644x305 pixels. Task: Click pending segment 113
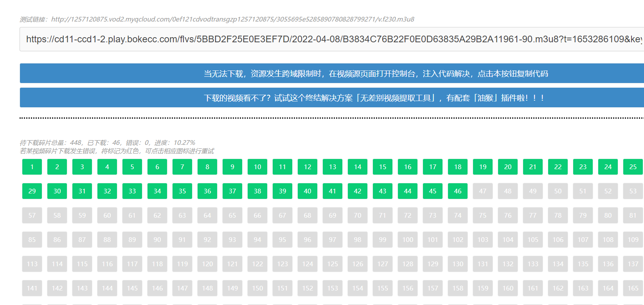click(x=32, y=264)
